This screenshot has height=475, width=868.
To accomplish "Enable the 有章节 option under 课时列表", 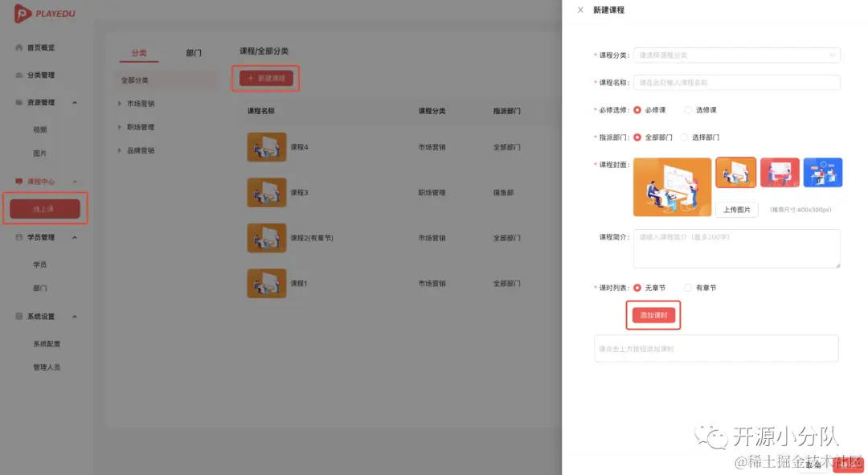I will (x=687, y=288).
